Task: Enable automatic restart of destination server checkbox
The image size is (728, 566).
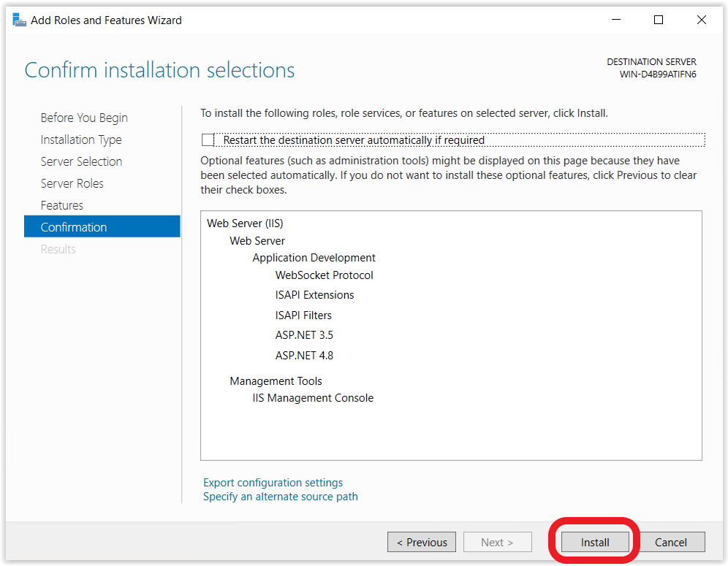Action: (x=208, y=139)
